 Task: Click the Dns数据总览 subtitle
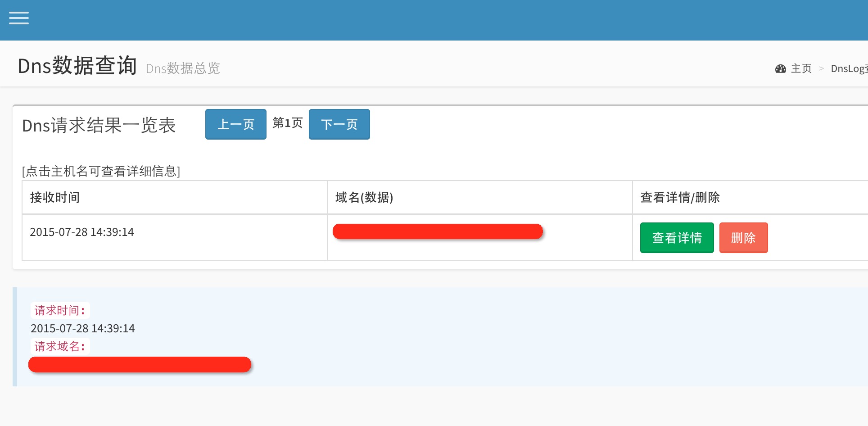183,68
